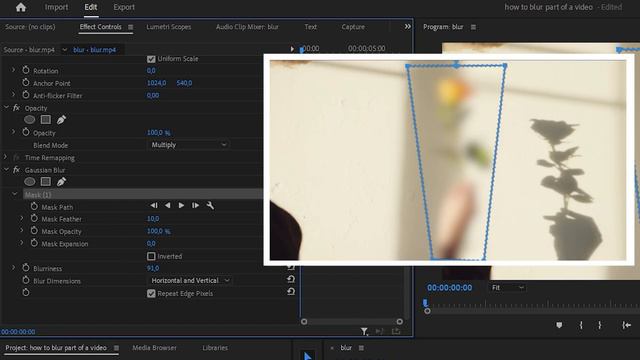The width and height of the screenshot is (640, 360).
Task: Reset the Blur Dimensions parameter
Action: coord(291,279)
